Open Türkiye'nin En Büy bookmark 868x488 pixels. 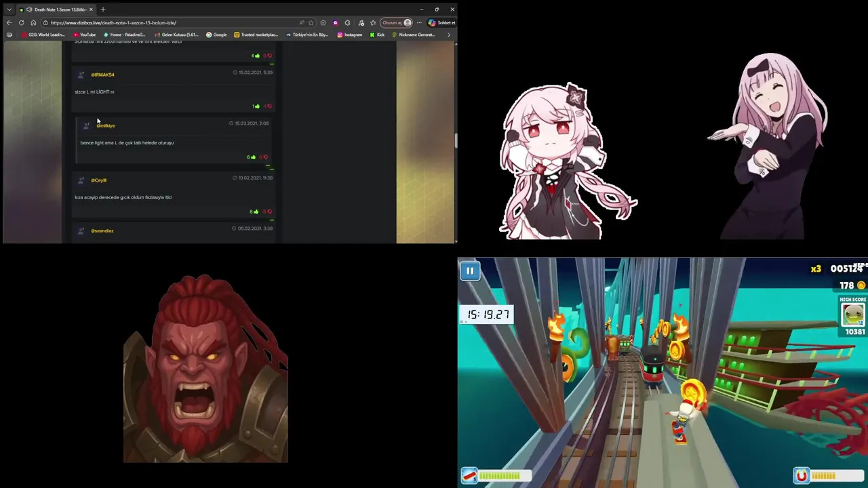pos(307,35)
